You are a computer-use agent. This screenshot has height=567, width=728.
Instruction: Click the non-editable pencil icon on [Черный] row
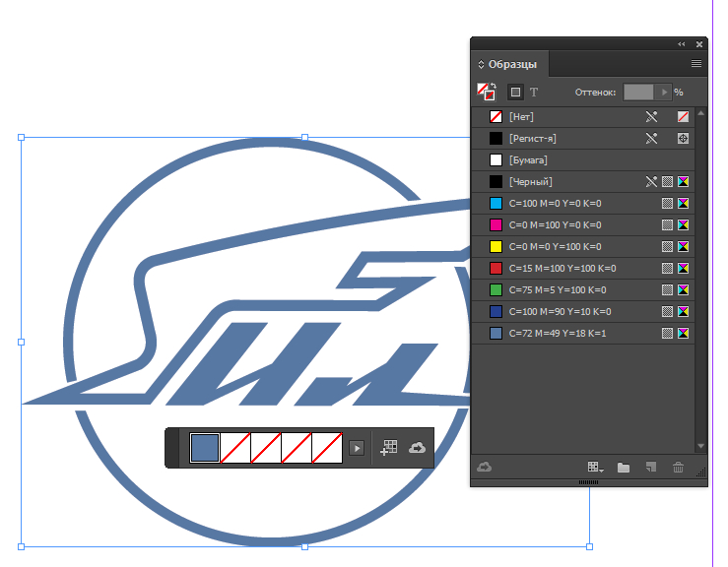(x=651, y=182)
